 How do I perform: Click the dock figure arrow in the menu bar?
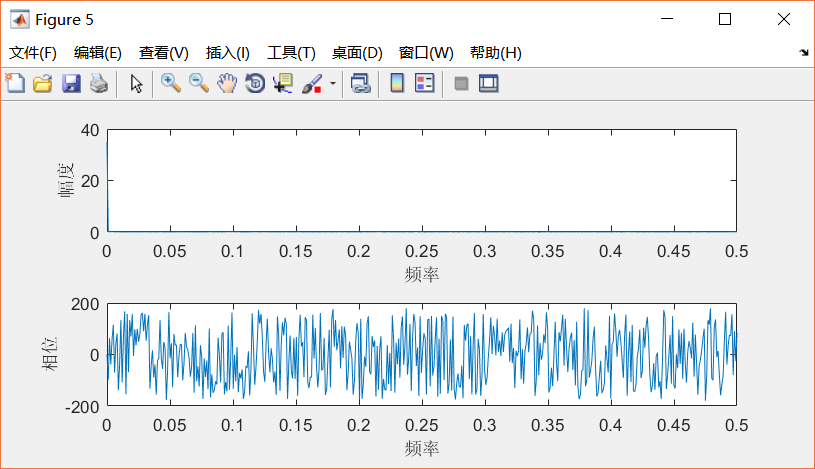804,52
